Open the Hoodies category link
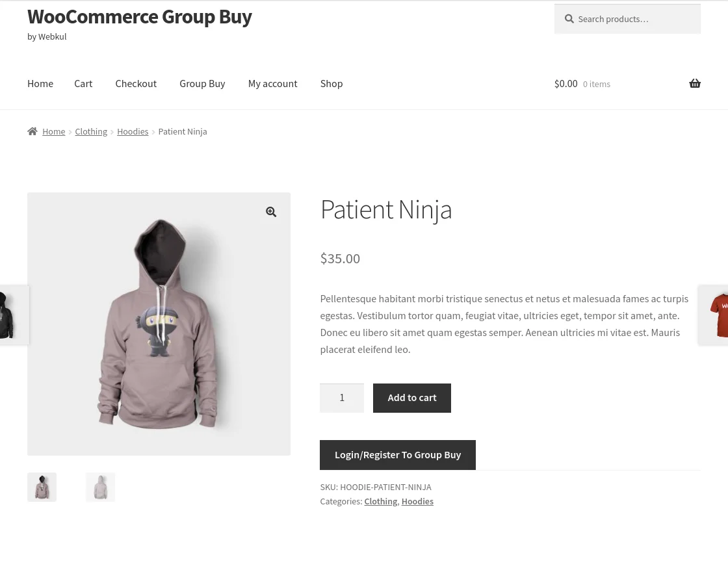Screen dimensions: 728x572 pyautogui.click(x=417, y=501)
